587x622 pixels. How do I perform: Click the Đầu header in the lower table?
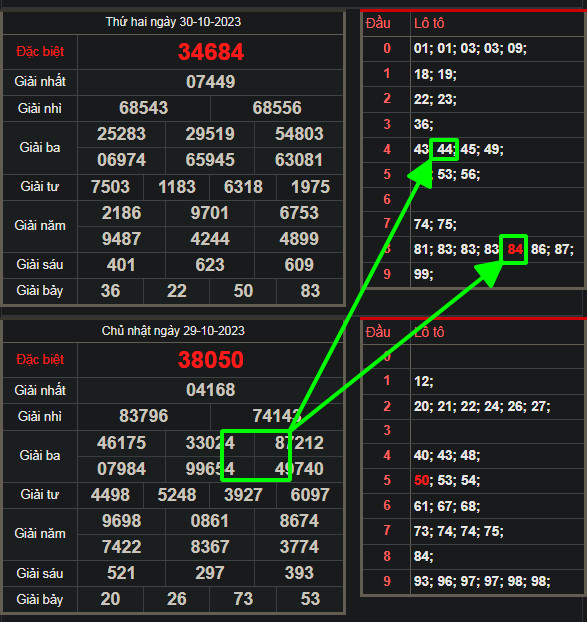pyautogui.click(x=378, y=332)
